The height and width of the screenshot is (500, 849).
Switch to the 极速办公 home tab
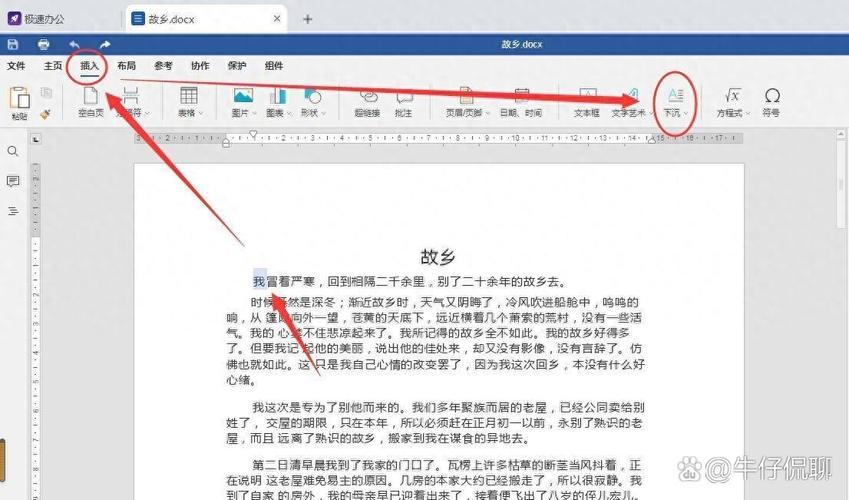37,19
